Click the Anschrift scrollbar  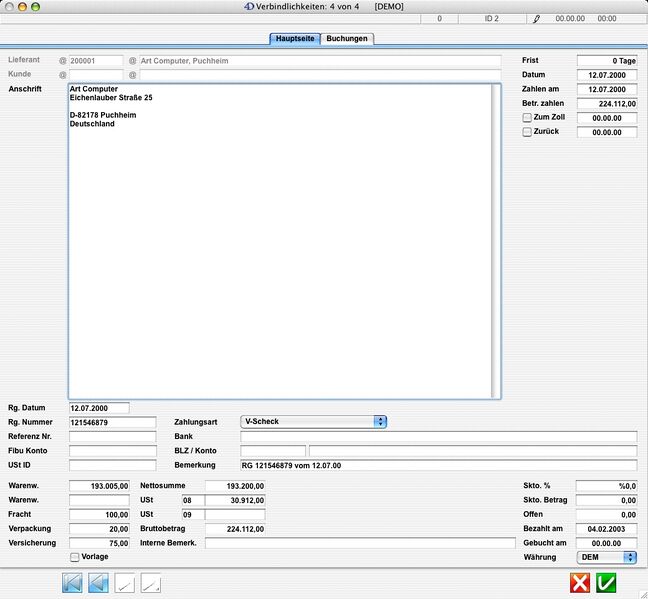pyautogui.click(x=496, y=240)
